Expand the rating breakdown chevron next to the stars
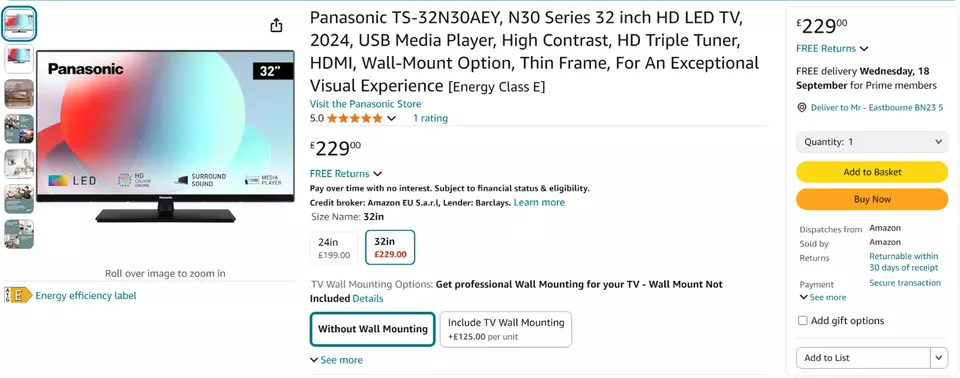The width and height of the screenshot is (960, 378). tap(391, 118)
